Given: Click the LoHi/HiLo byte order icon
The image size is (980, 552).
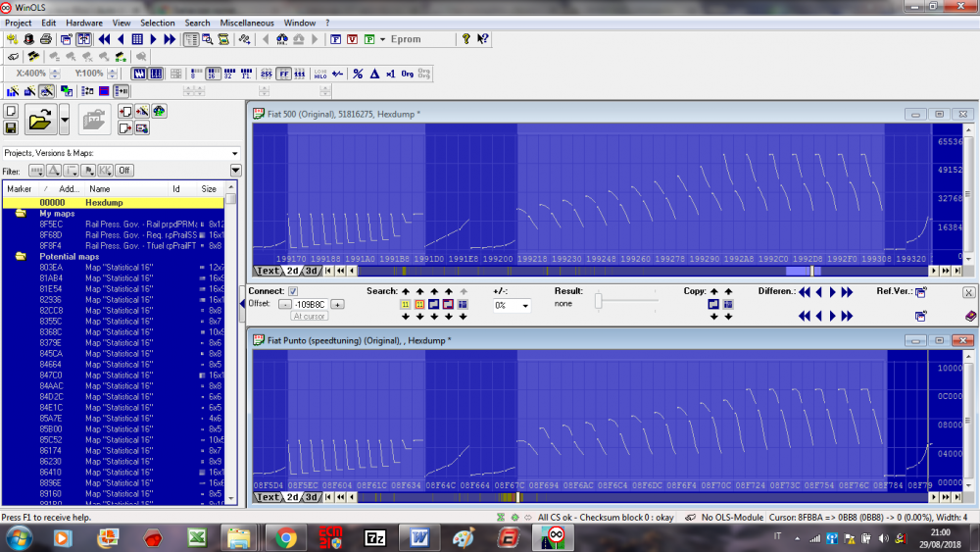Looking at the screenshot, I should tap(320, 74).
